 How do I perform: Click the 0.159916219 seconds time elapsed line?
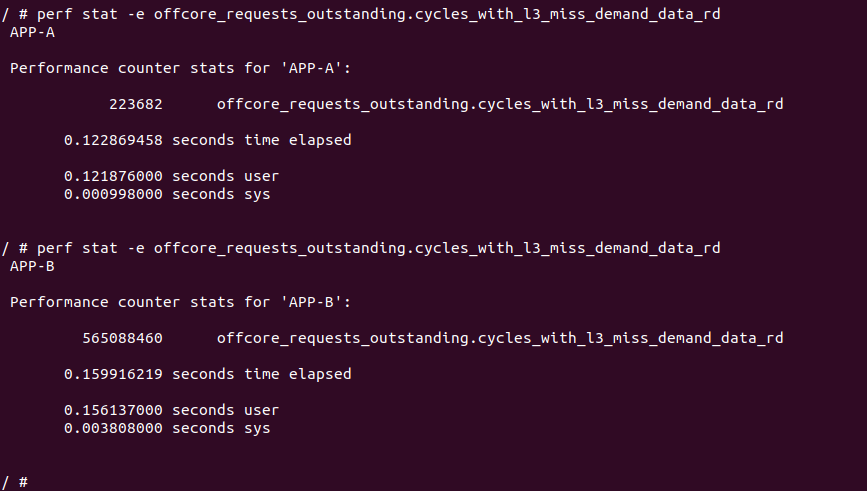(x=207, y=374)
